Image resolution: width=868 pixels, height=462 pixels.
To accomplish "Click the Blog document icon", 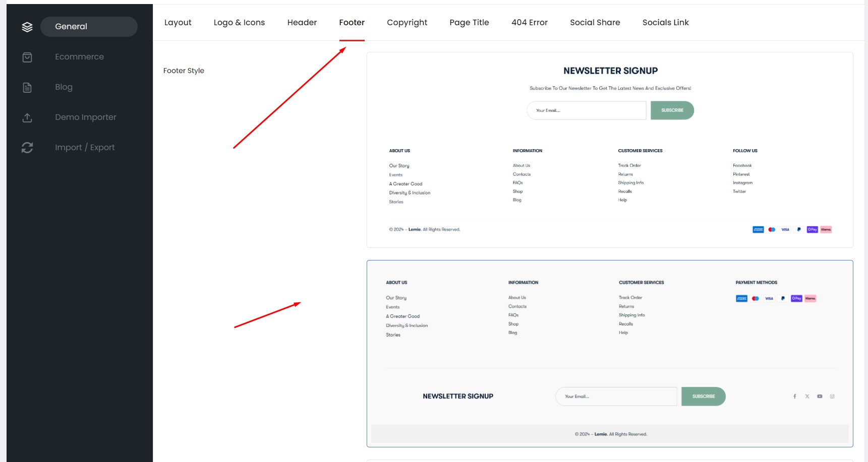I will point(27,88).
